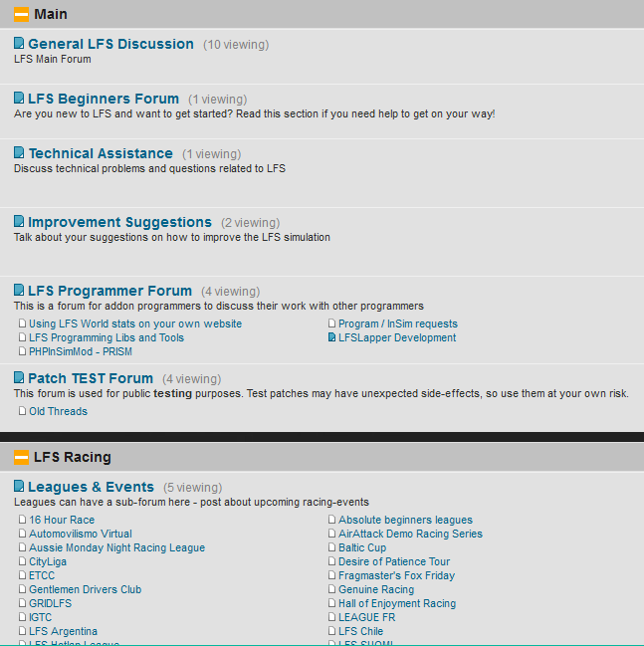Open Absolute beginners leagues subforum

tap(405, 520)
